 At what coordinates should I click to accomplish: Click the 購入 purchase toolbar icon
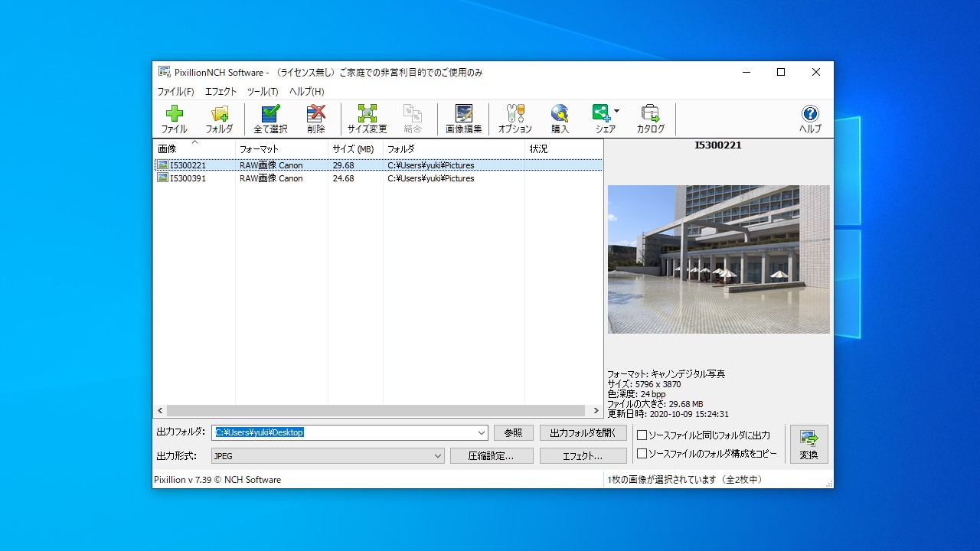click(x=560, y=119)
